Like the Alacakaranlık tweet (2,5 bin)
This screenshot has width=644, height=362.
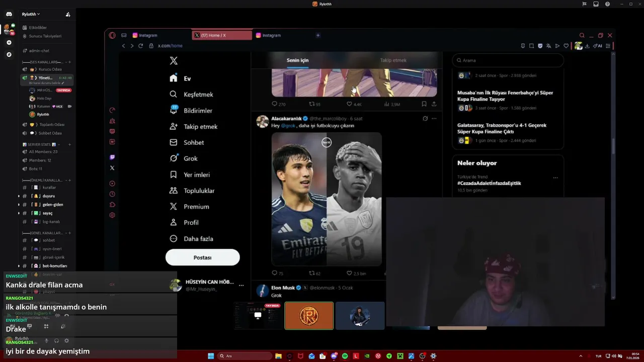[x=356, y=273]
